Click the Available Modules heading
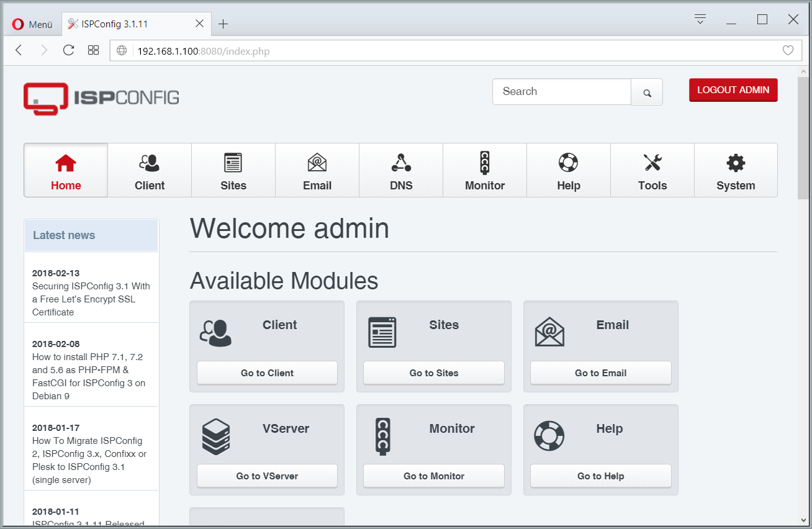Image resolution: width=812 pixels, height=529 pixels. (284, 281)
